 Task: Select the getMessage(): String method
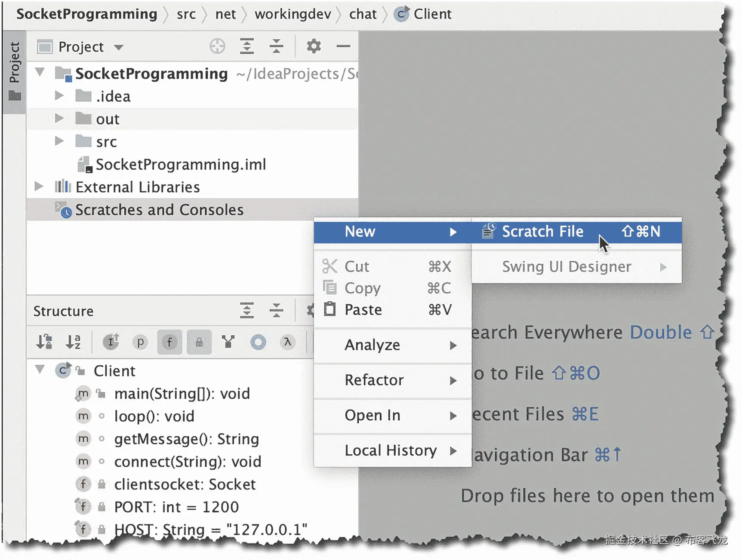187,439
